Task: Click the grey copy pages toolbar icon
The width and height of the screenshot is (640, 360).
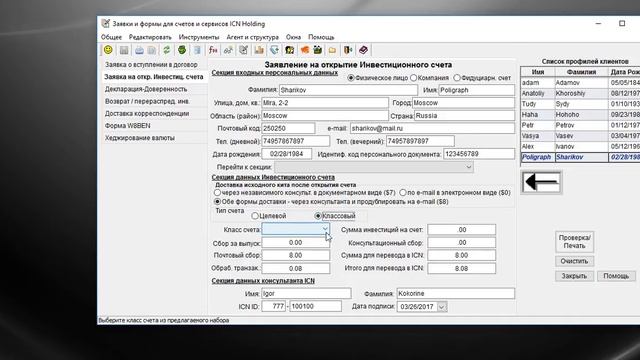Action: 151,50
